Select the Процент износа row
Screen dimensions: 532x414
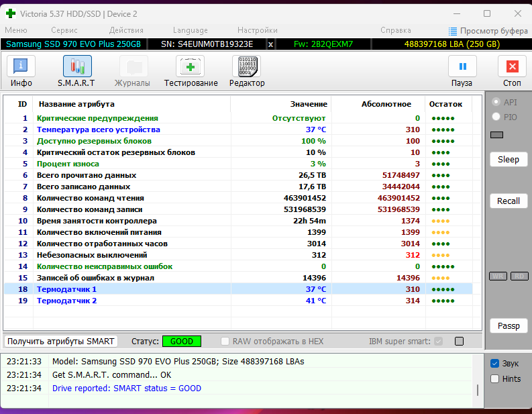tap(238, 164)
